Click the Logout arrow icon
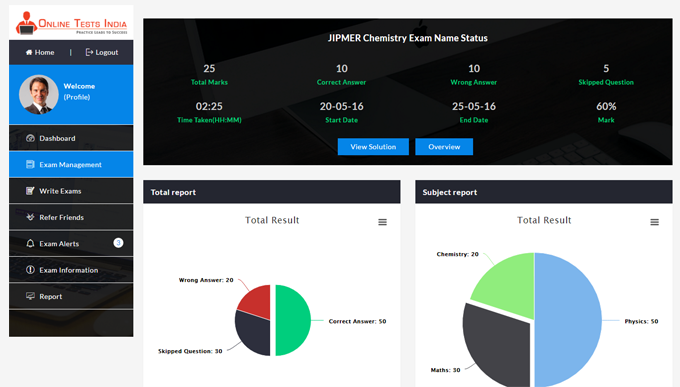The width and height of the screenshot is (680, 387). tap(89, 52)
